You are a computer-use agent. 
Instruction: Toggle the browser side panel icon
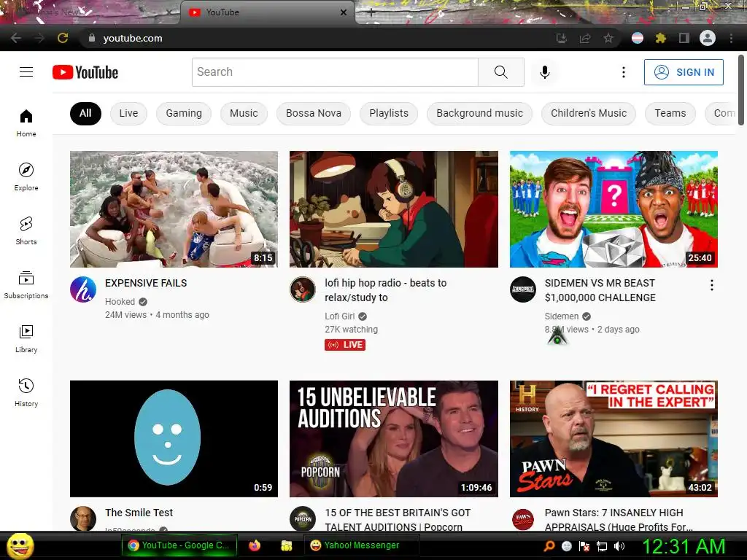pyautogui.click(x=684, y=38)
